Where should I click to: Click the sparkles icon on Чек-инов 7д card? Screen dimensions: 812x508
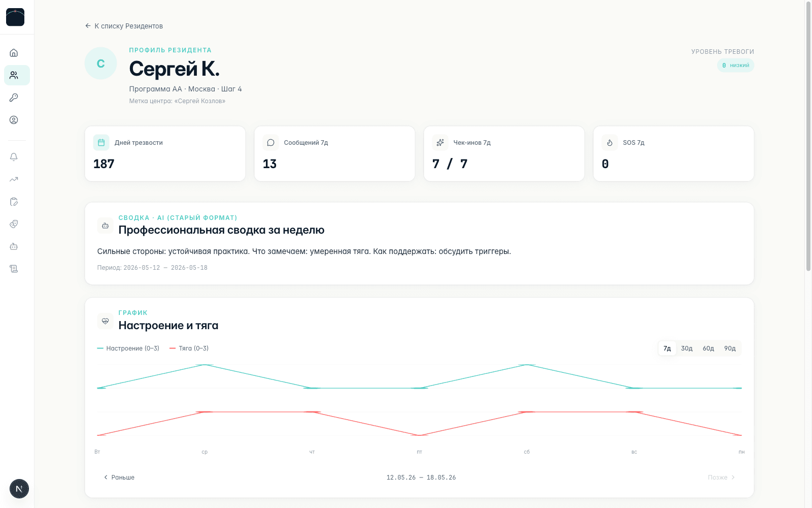point(440,143)
